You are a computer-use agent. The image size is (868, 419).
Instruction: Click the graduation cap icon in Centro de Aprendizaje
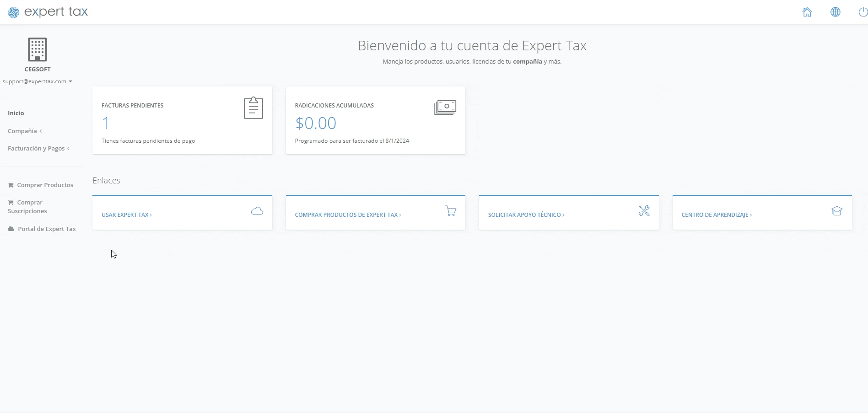click(x=837, y=211)
